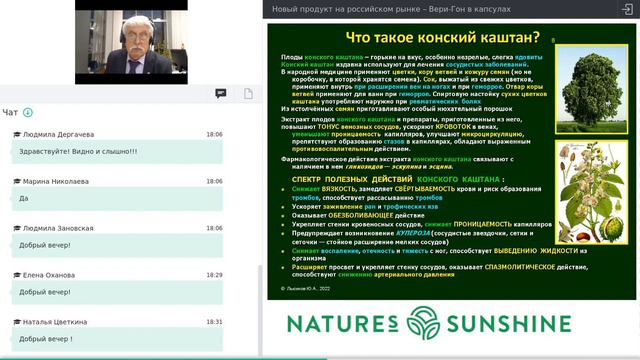Click the chat panel vertical scrollbar
The width and height of the screenshot is (640, 360).
click(x=260, y=310)
